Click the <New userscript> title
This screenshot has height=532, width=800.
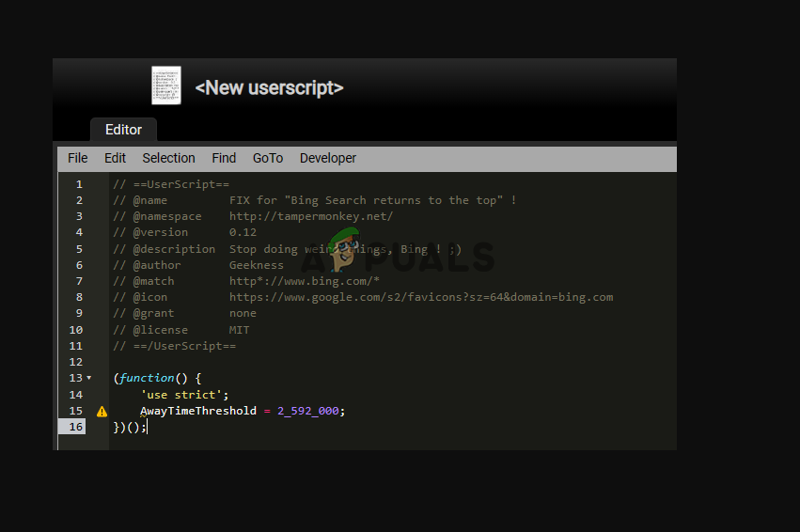coord(269,87)
